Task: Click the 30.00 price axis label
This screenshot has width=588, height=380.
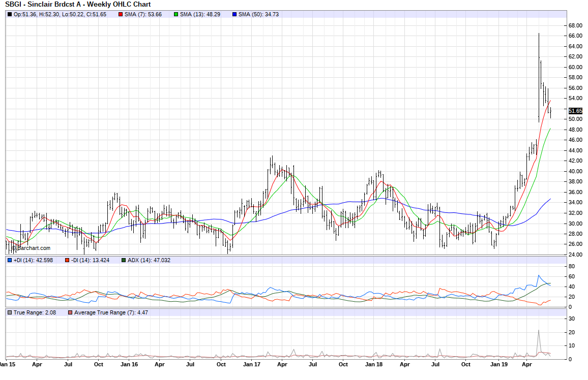Action: click(575, 224)
